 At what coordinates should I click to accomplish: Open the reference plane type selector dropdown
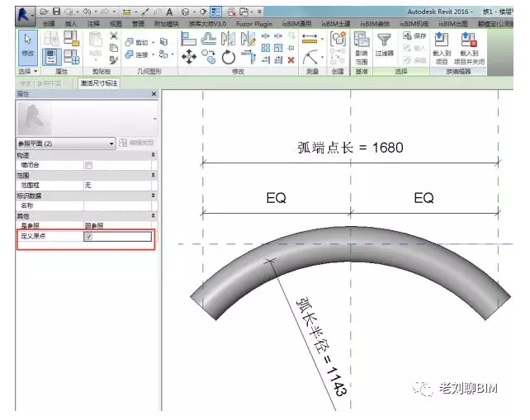pos(66,144)
